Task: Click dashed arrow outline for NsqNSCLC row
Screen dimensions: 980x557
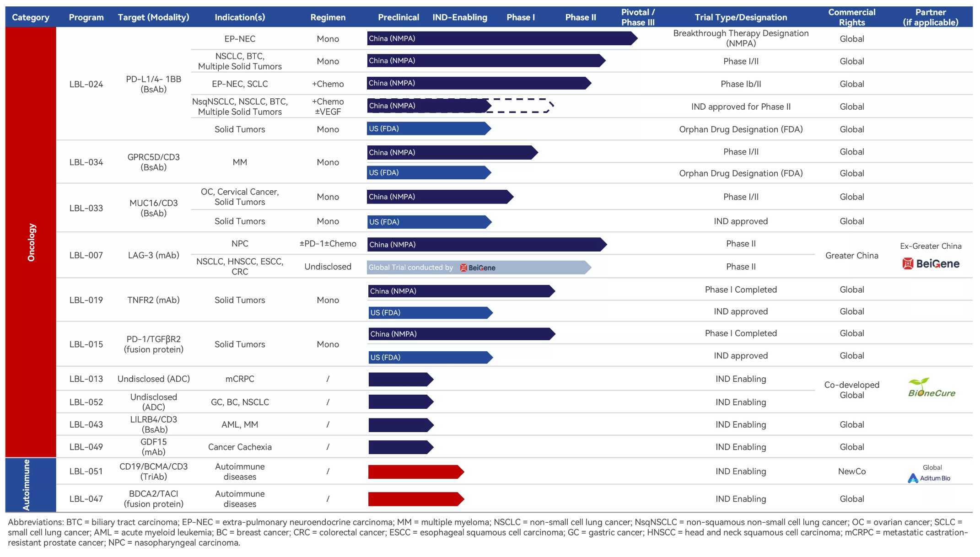Action: (x=522, y=106)
